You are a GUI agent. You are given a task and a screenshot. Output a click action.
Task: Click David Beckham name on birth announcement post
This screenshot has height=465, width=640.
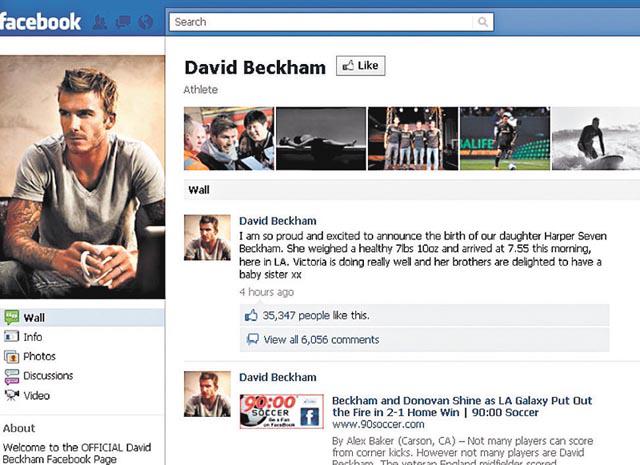point(278,221)
